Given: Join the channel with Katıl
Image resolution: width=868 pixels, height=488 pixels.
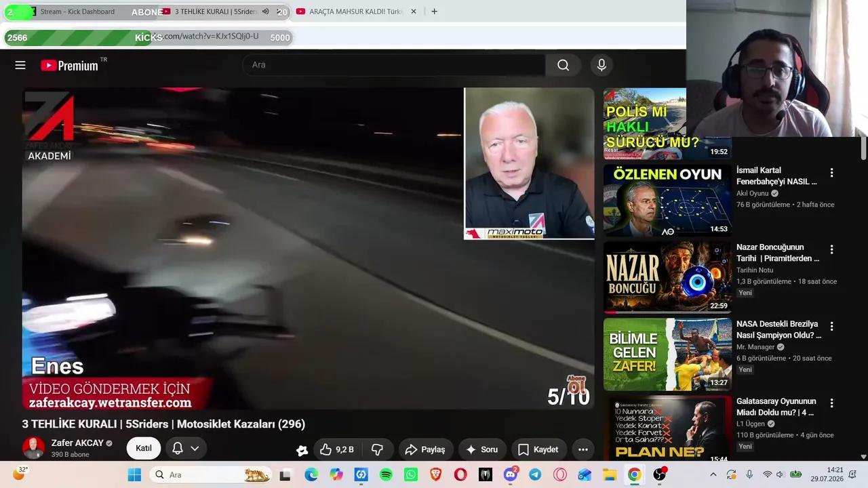Looking at the screenshot, I should click(144, 448).
